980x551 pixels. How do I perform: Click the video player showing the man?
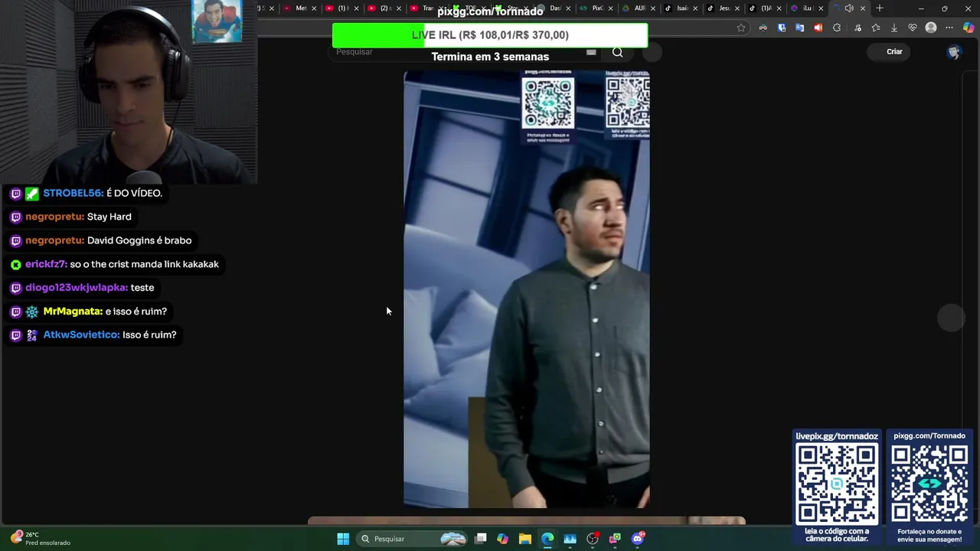tap(527, 289)
